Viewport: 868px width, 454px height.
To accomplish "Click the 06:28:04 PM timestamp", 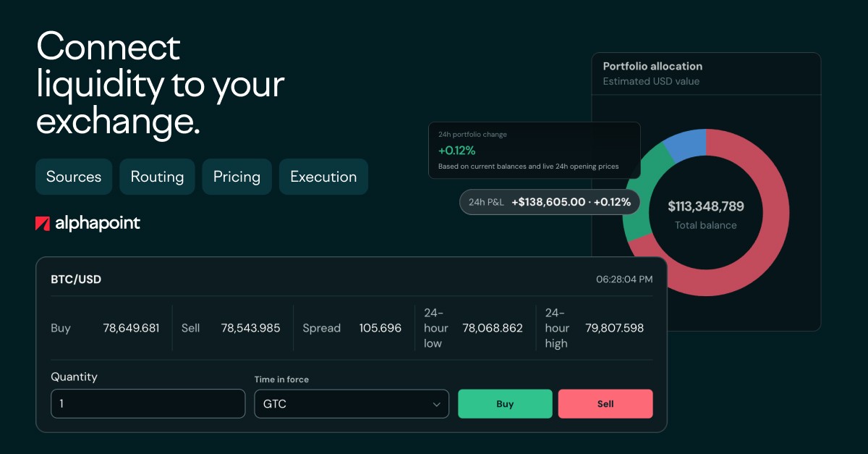I will (624, 279).
